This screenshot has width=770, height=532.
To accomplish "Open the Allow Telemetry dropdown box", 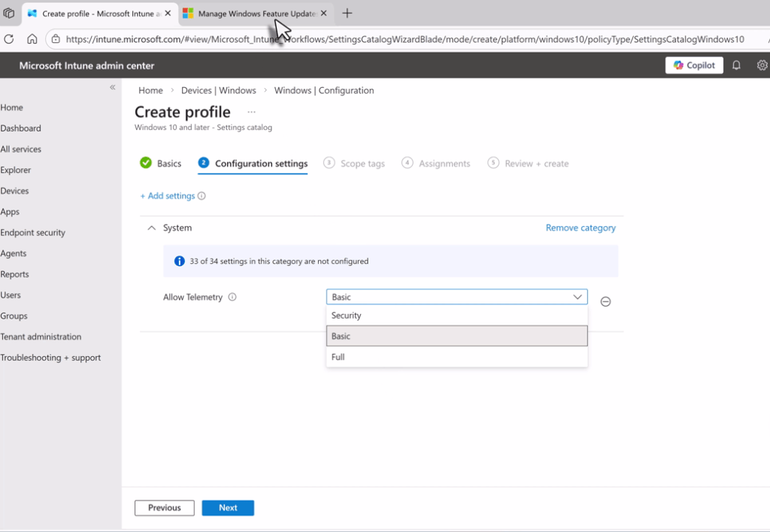I will coord(456,297).
